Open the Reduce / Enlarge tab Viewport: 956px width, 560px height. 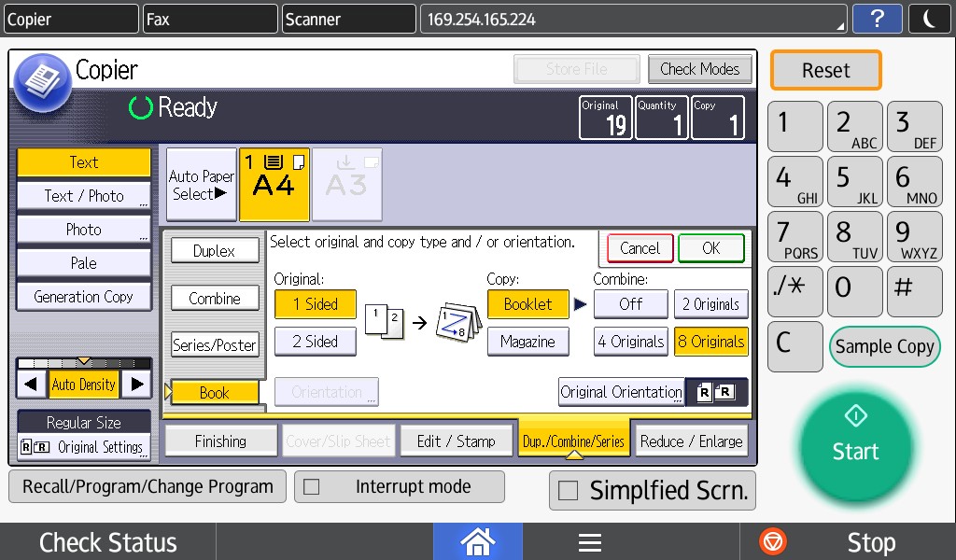click(x=692, y=441)
